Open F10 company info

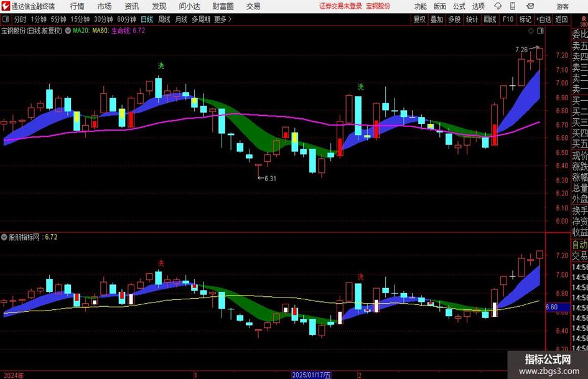point(508,19)
